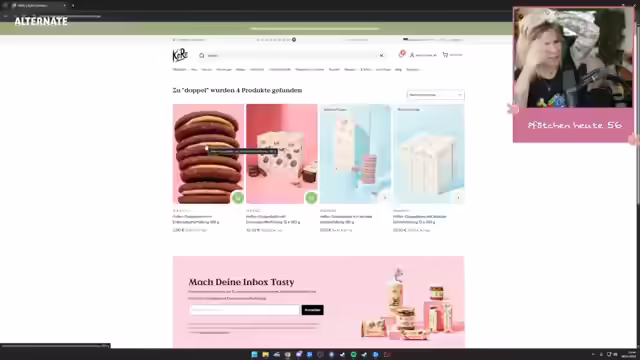640x360 pixels.
Task: Click the first navigation menu item
Action: coord(179,69)
